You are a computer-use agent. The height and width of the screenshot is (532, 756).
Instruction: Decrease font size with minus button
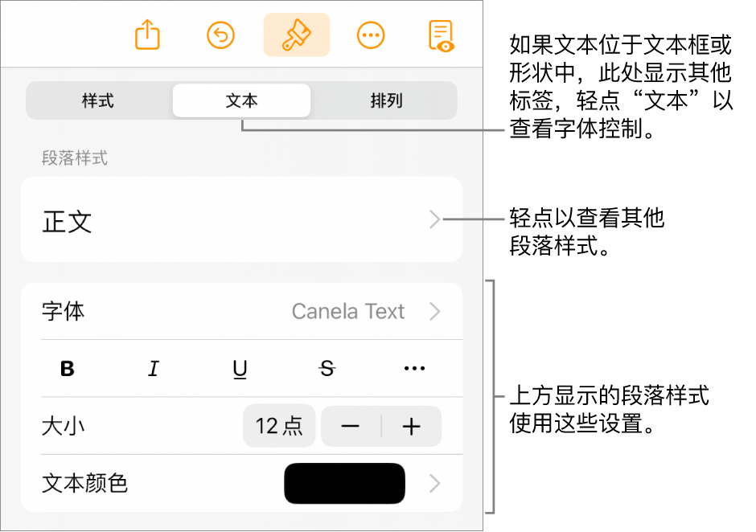[351, 426]
